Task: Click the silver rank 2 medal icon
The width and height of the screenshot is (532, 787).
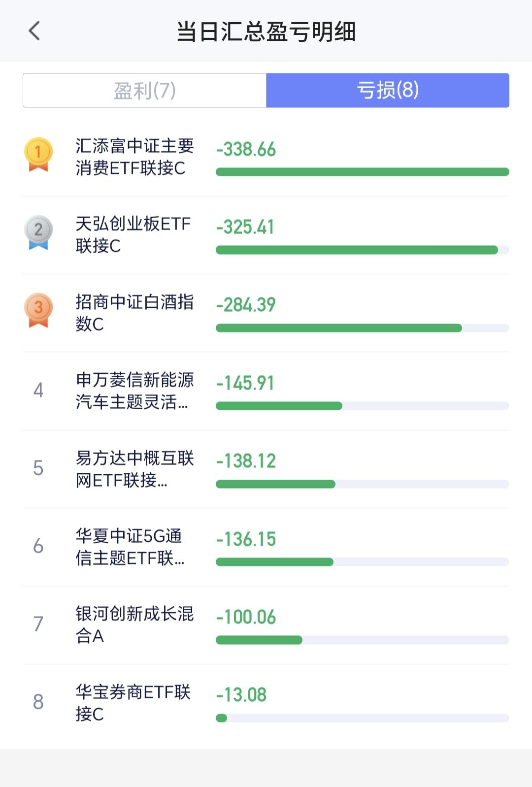Action: tap(38, 232)
